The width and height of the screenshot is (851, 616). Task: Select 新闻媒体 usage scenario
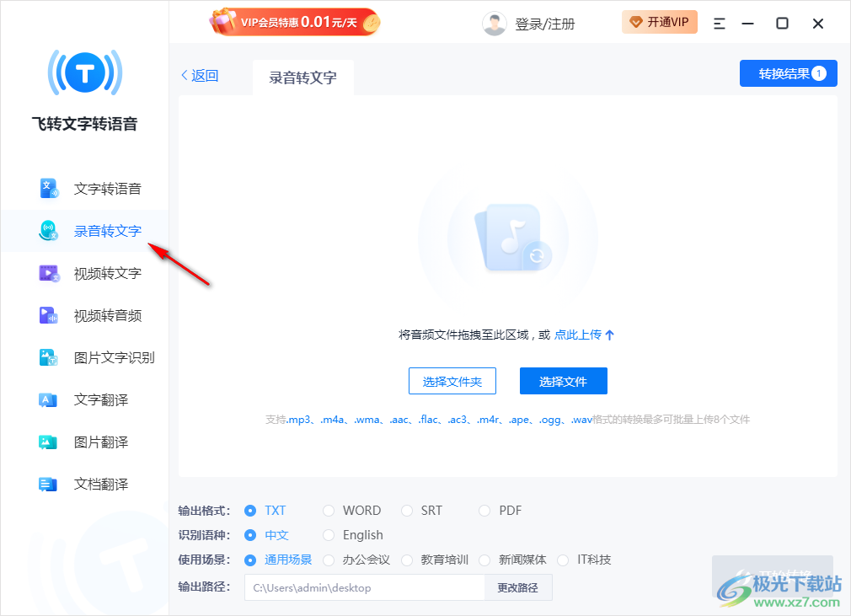484,560
